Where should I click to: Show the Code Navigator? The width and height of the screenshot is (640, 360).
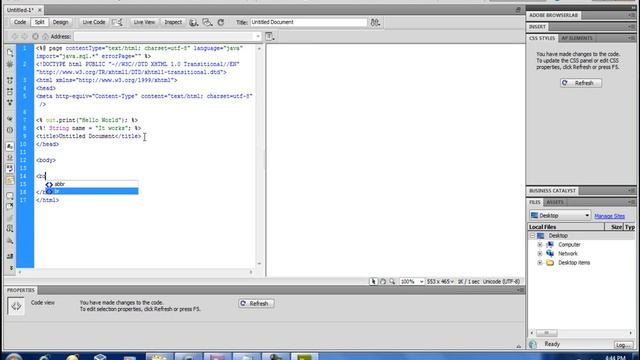[x=10, y=64]
